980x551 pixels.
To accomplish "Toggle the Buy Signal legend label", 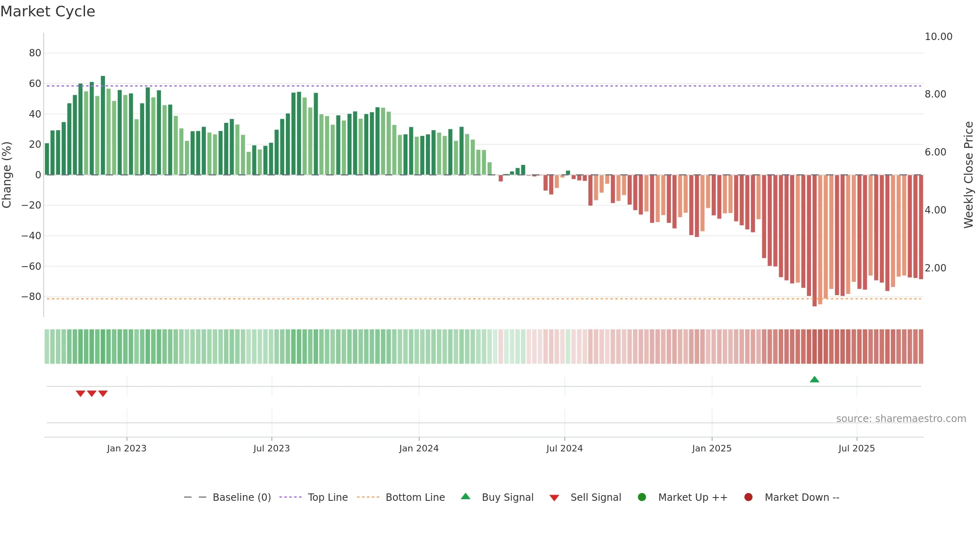I will pyautogui.click(x=508, y=497).
